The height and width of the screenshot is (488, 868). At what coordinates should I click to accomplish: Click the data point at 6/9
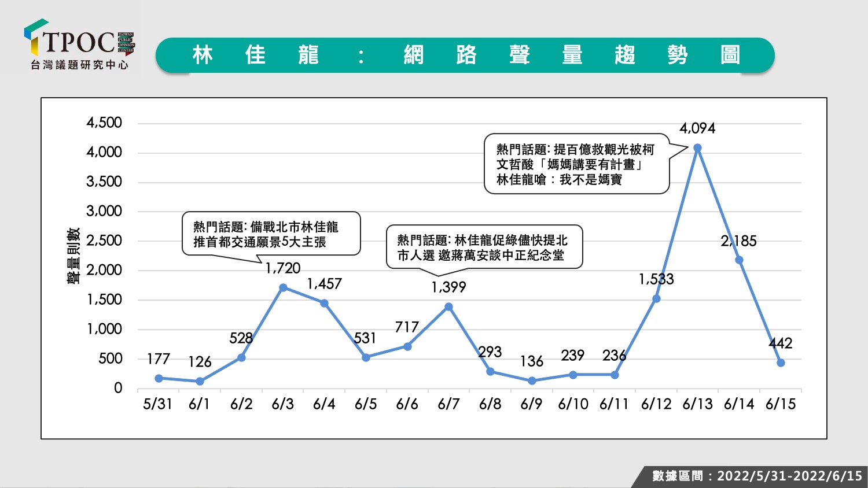pos(532,381)
